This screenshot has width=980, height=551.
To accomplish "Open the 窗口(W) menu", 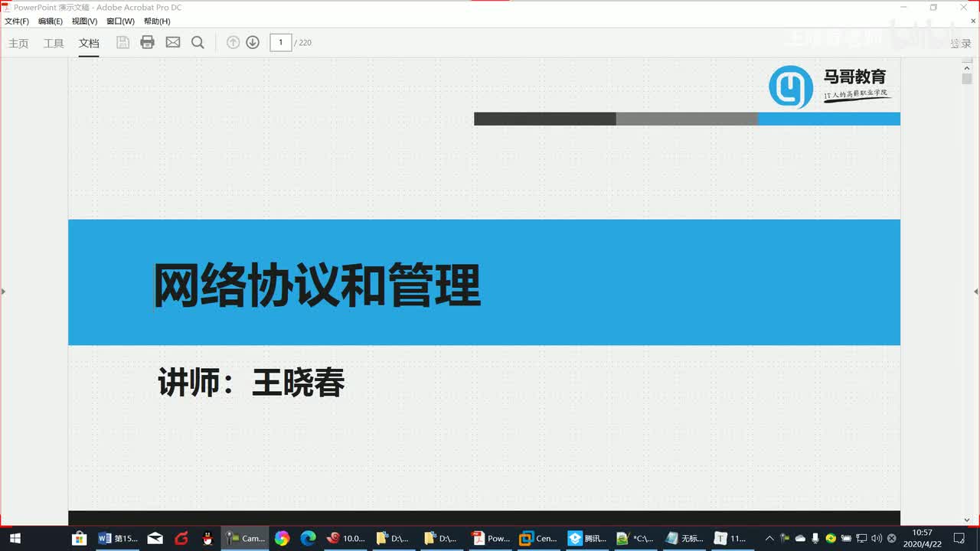I will click(x=121, y=21).
